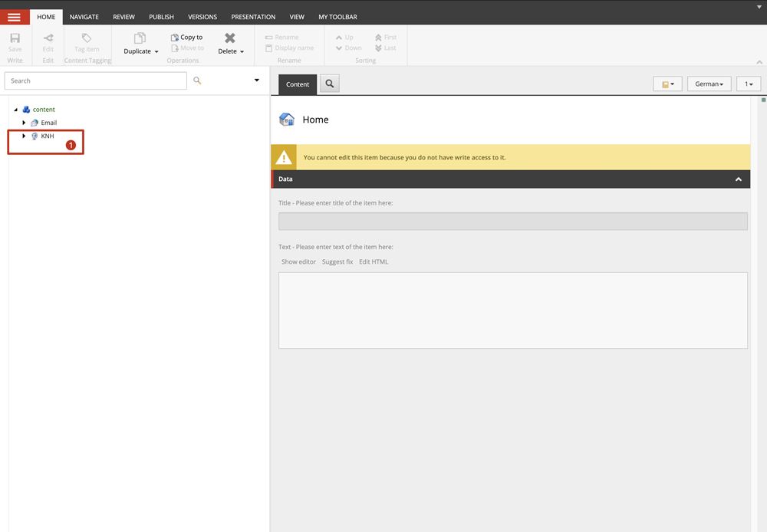
Task: Open the search options dropdown arrow
Action: (x=256, y=80)
